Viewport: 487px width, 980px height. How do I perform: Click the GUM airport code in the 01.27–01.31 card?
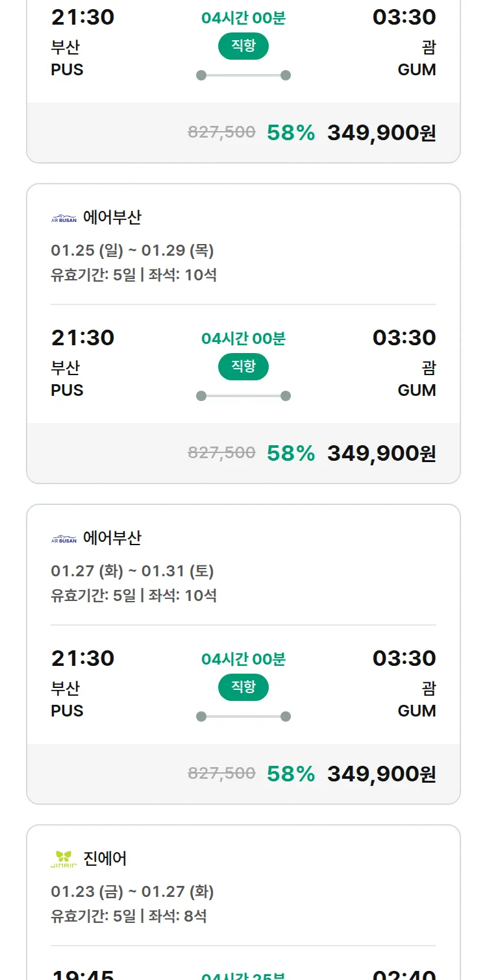tap(417, 711)
